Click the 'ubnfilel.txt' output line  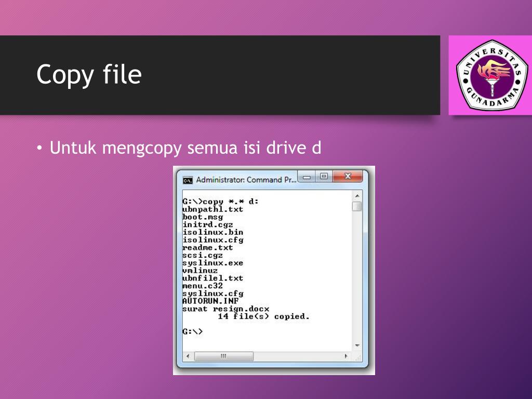212,278
